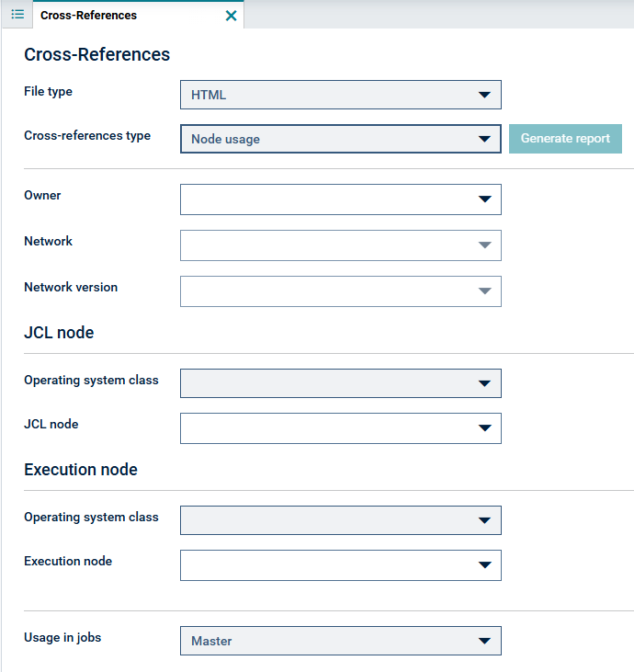Click the Usage in jobs arrow icon

click(x=484, y=641)
